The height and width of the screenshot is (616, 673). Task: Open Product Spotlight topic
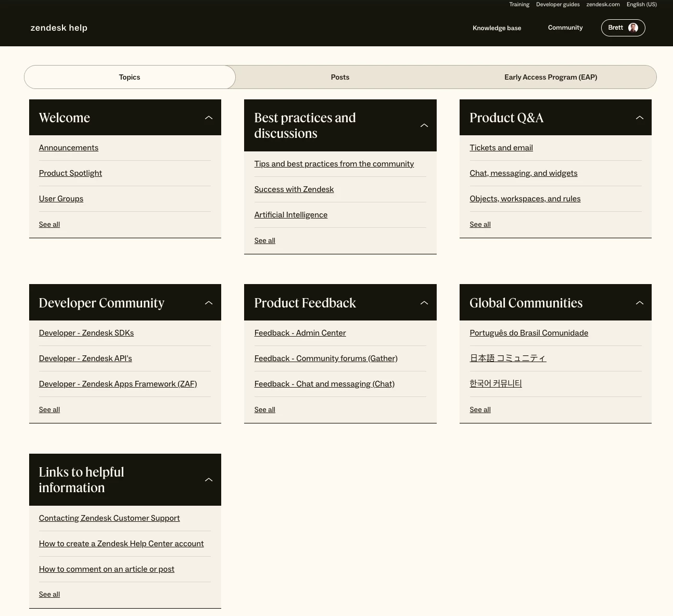pyautogui.click(x=70, y=173)
